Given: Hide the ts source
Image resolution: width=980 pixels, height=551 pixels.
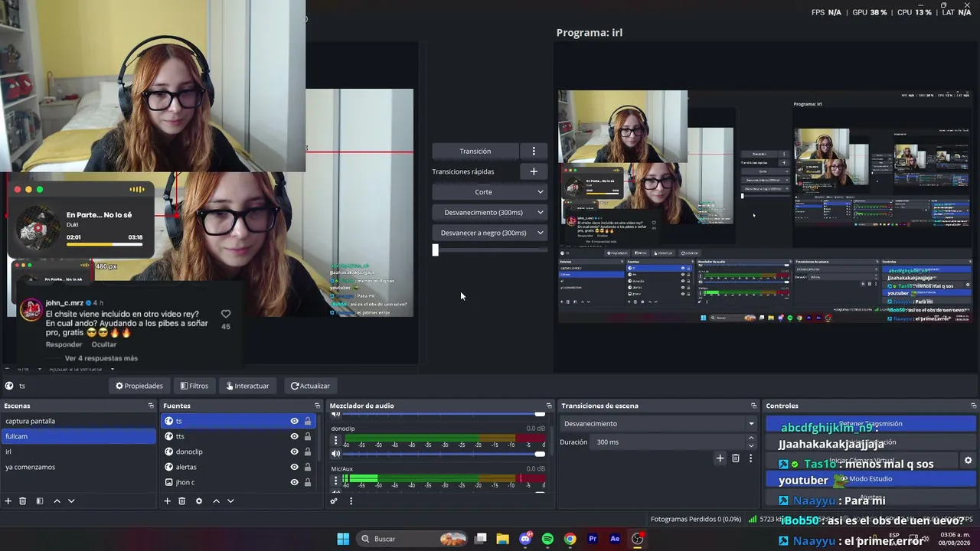Looking at the screenshot, I should point(294,421).
